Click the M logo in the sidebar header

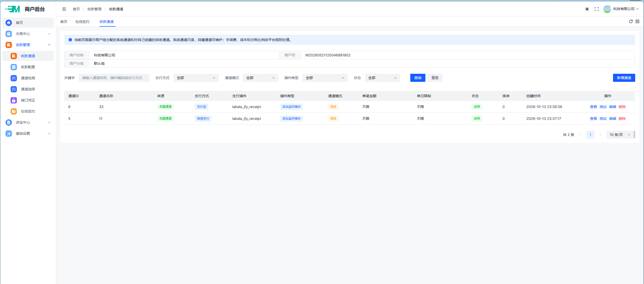coord(13,9)
